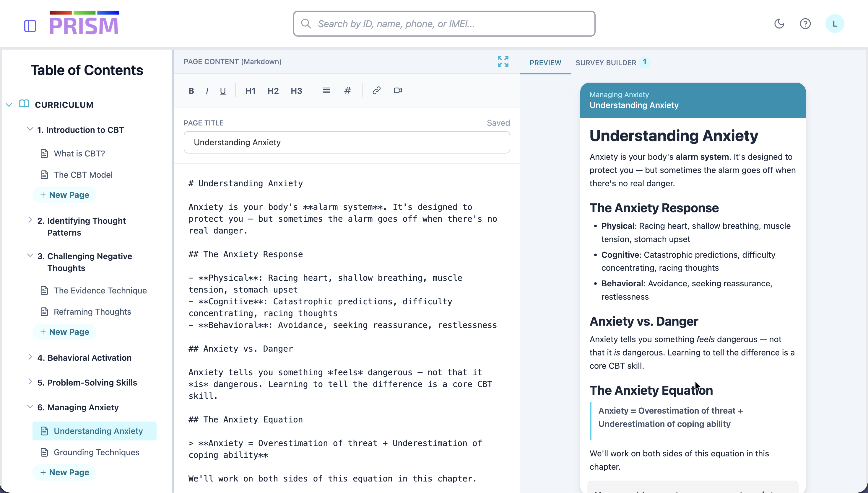Click into the Page Title input field

pos(346,142)
